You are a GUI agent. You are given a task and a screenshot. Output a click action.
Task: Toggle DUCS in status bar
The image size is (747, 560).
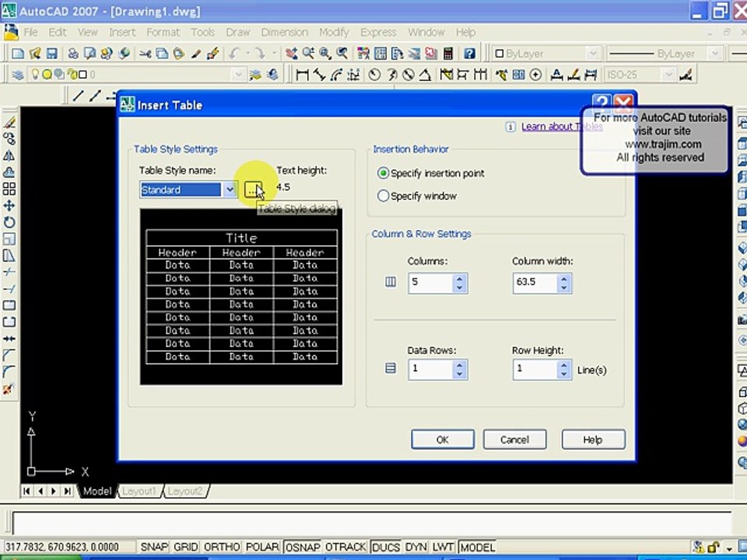point(385,547)
